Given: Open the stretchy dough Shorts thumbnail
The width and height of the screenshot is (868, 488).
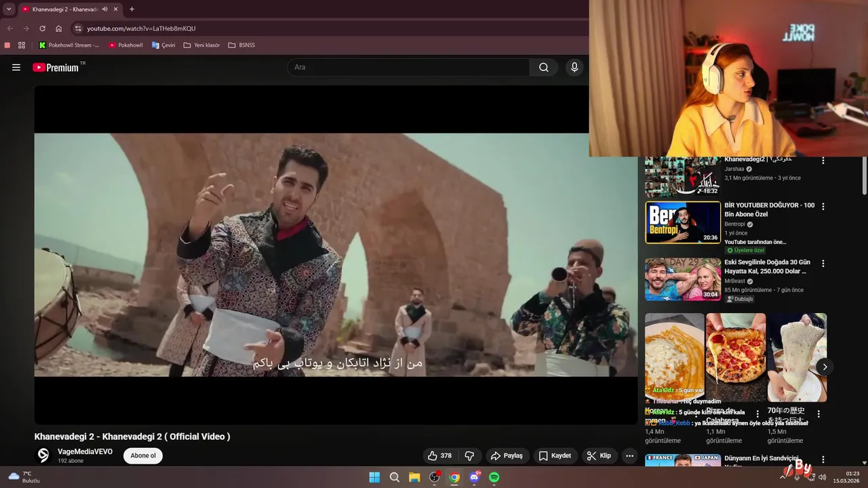Looking at the screenshot, I should [797, 357].
